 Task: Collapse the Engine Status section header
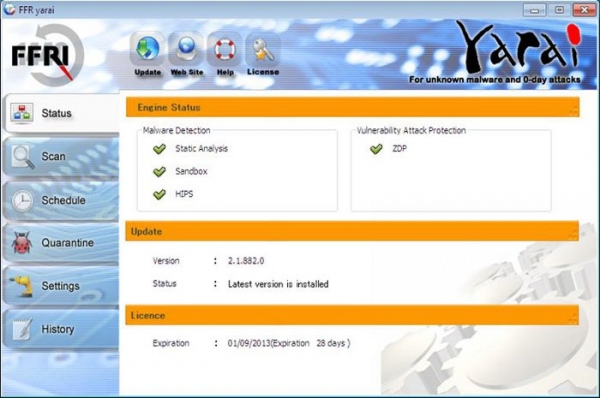pyautogui.click(x=352, y=107)
